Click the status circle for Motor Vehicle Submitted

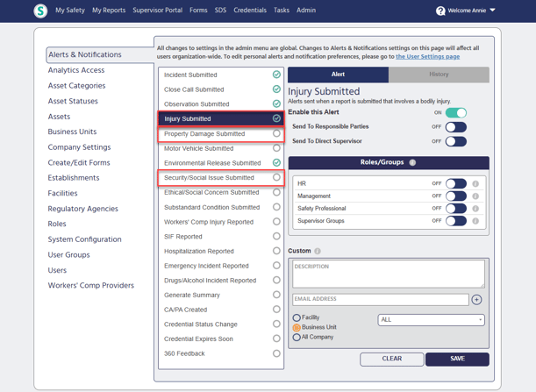pyautogui.click(x=276, y=148)
